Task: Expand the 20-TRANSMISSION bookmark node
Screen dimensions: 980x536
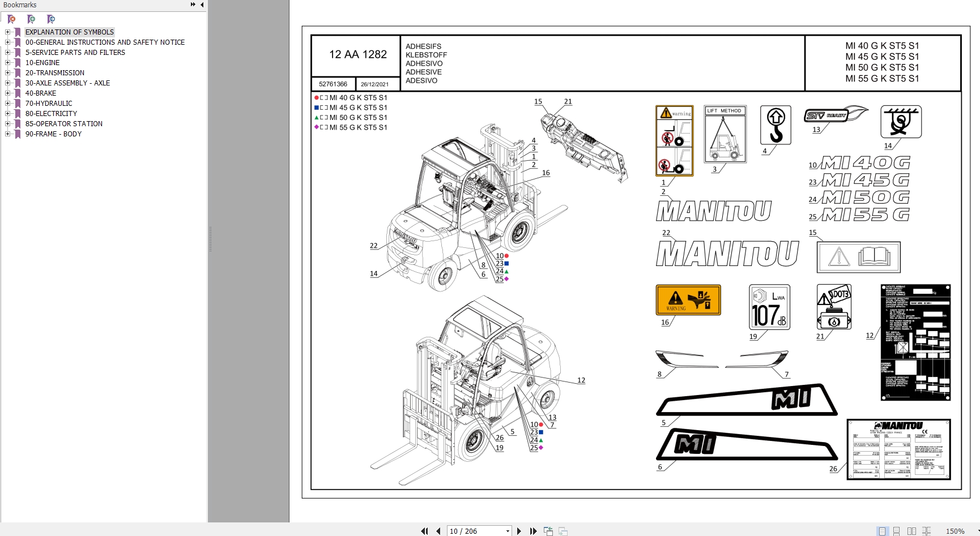Action: tap(7, 73)
